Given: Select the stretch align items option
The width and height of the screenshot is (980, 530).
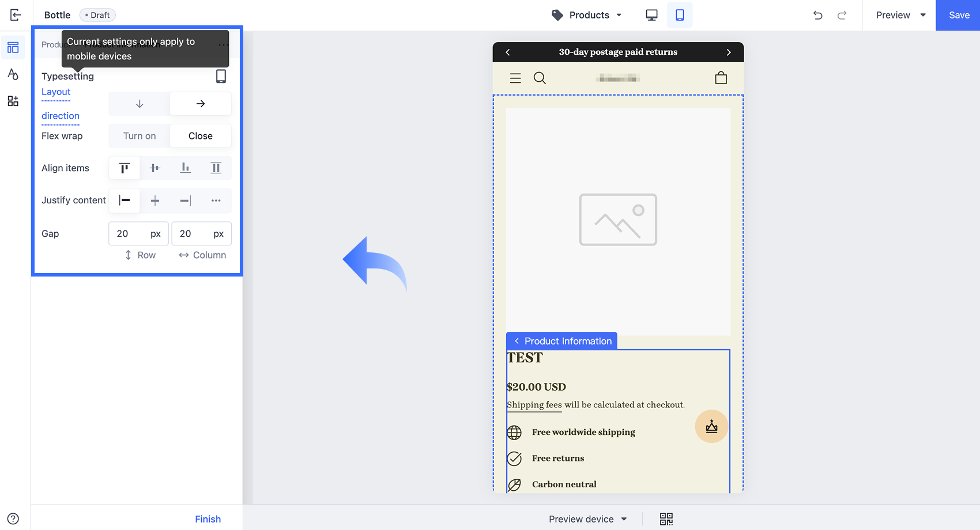Looking at the screenshot, I should point(216,168).
